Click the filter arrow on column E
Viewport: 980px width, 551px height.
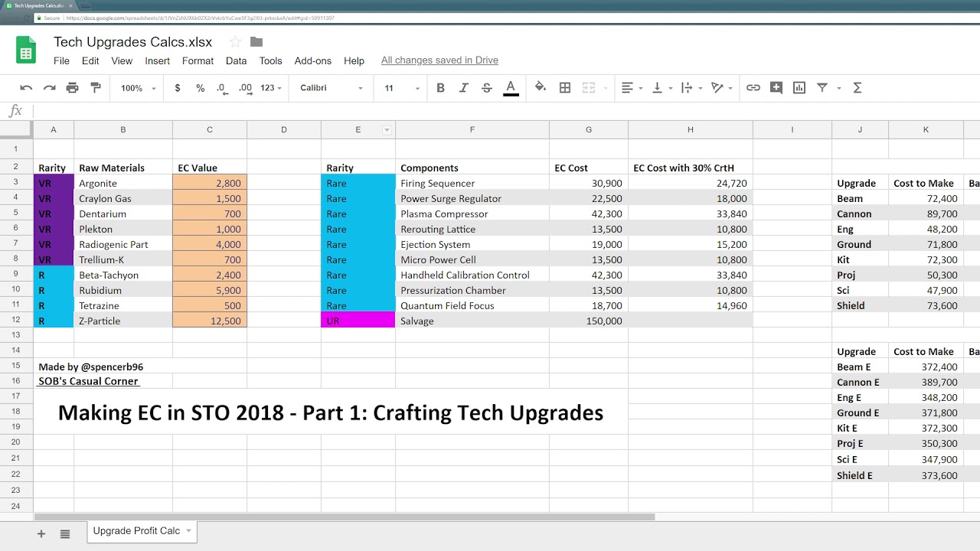[387, 130]
